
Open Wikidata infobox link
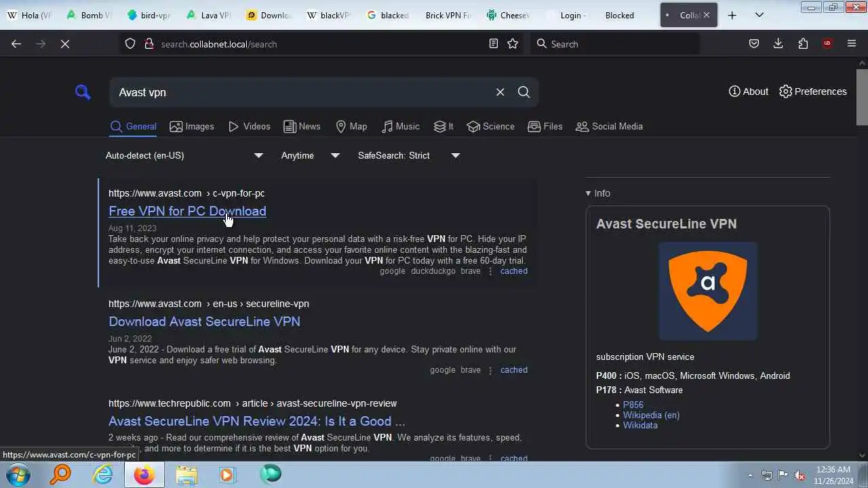coord(640,425)
